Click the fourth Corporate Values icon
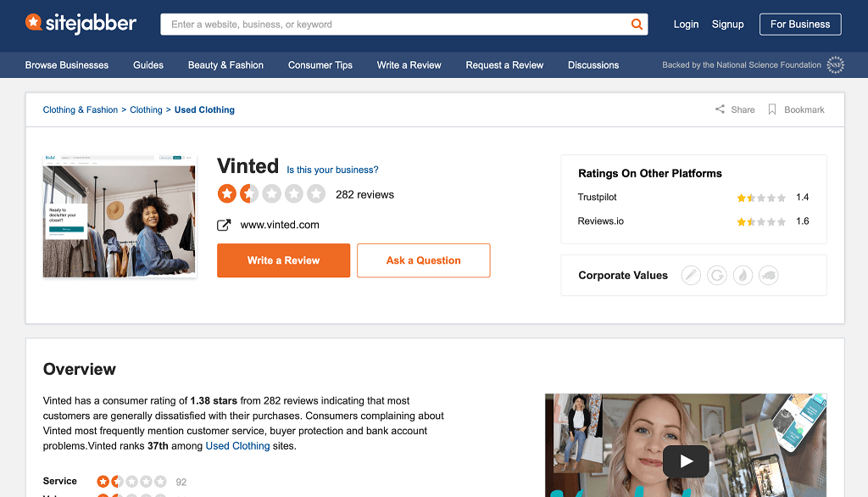 click(768, 276)
